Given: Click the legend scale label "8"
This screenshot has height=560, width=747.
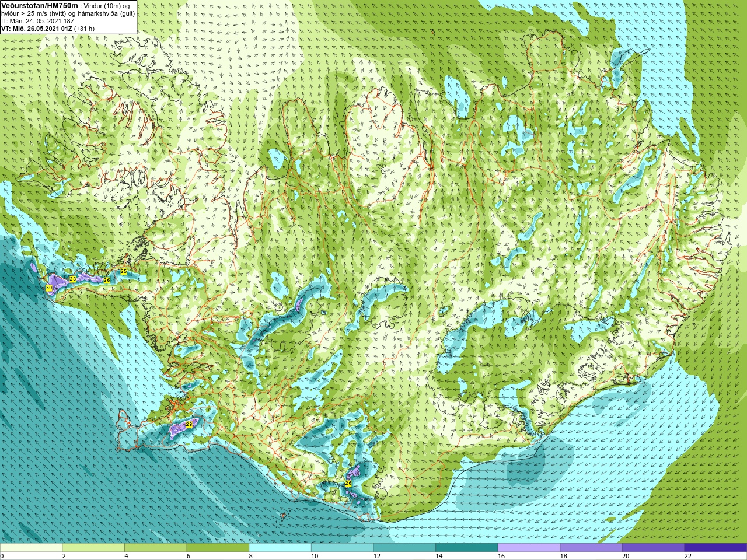Looking at the screenshot, I should [x=251, y=556].
